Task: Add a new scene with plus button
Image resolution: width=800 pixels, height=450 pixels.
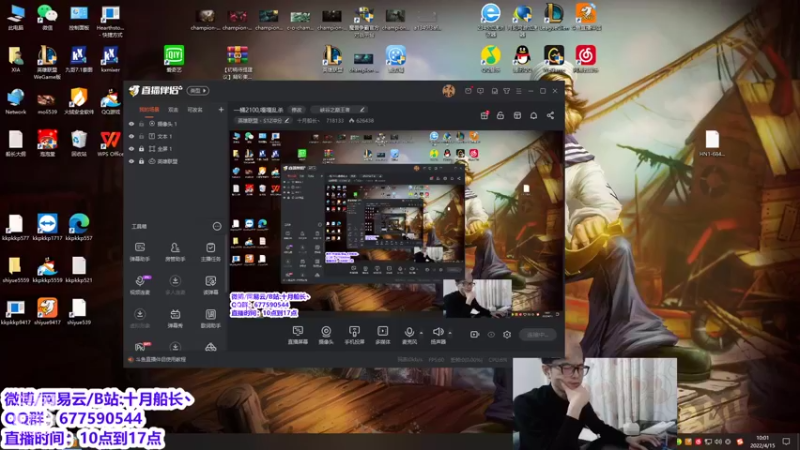Action: click(221, 110)
